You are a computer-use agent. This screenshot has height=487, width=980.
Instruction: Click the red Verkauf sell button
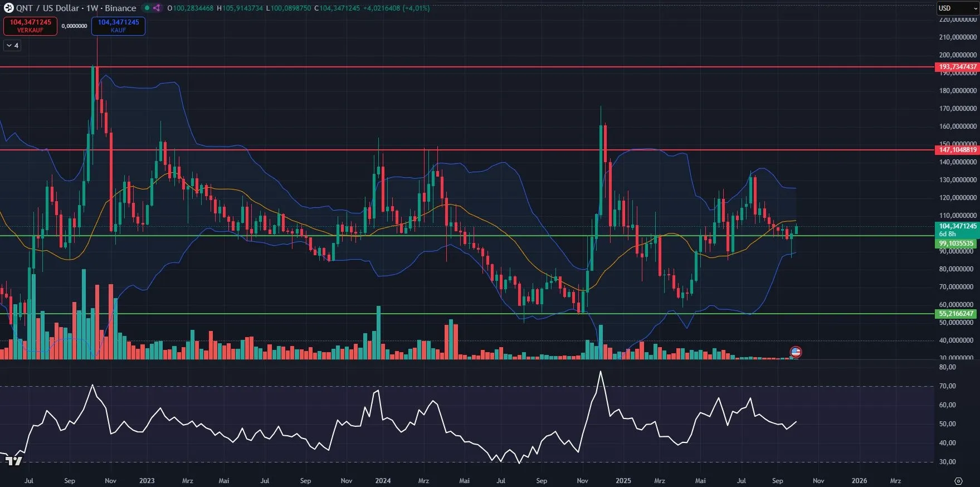pos(30,26)
